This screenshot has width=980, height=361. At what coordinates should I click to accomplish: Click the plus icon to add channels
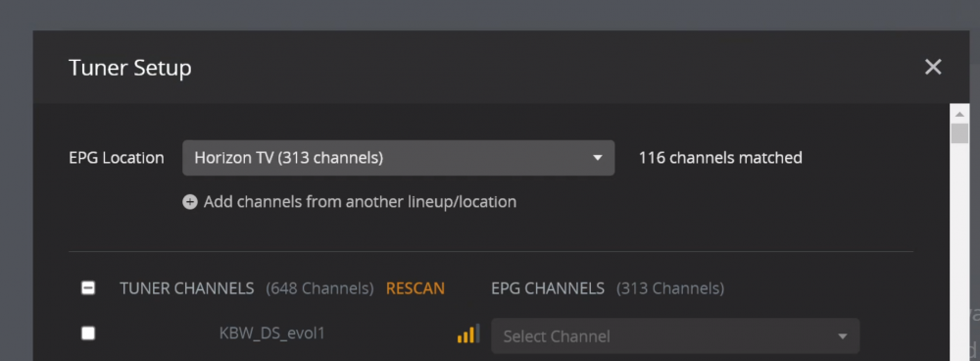(x=190, y=202)
